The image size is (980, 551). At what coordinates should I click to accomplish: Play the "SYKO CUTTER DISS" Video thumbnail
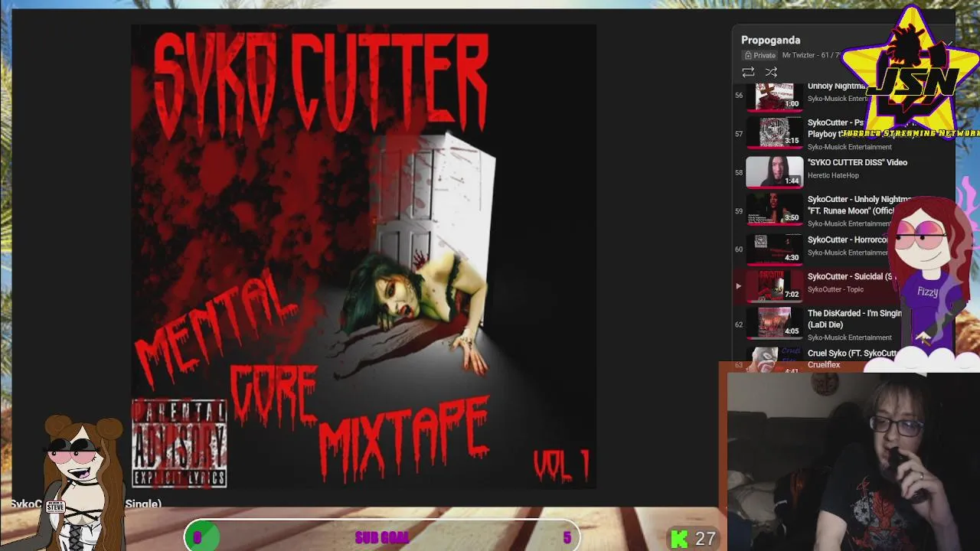(775, 171)
